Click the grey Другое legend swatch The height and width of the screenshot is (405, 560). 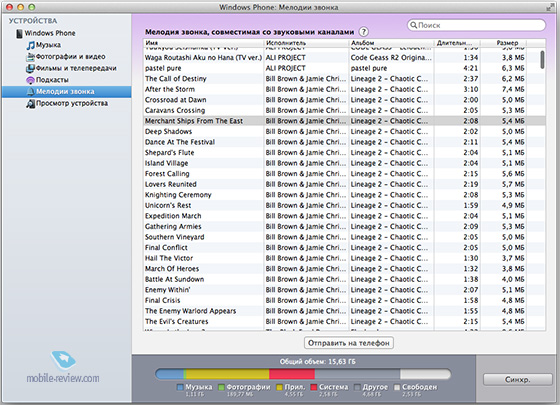(x=358, y=388)
